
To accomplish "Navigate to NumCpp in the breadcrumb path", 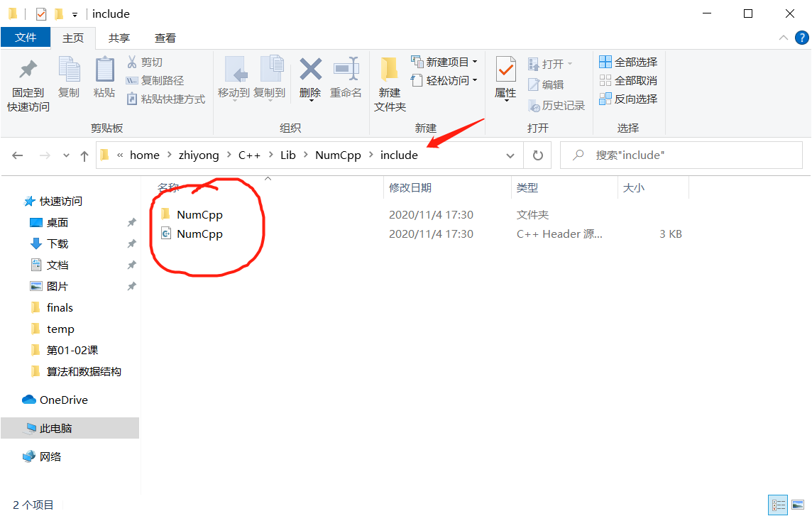I will coord(339,155).
